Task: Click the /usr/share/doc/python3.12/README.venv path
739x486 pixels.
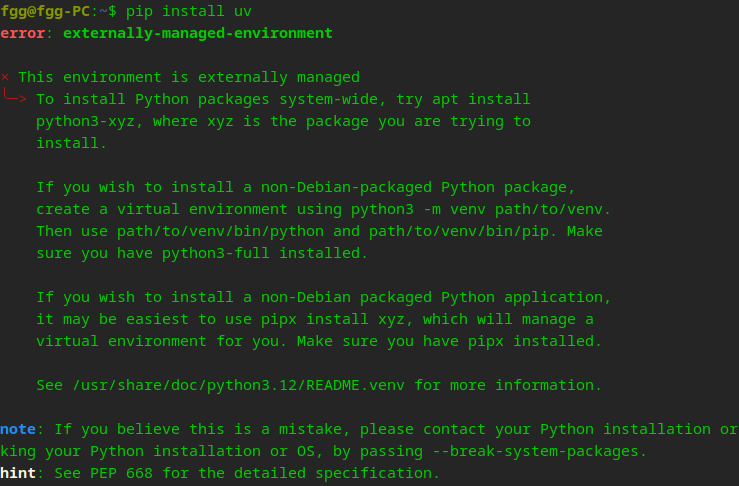Action: coord(238,385)
